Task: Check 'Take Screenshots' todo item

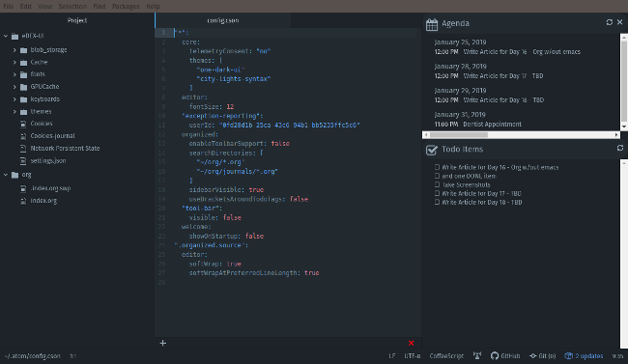Action: (x=437, y=184)
